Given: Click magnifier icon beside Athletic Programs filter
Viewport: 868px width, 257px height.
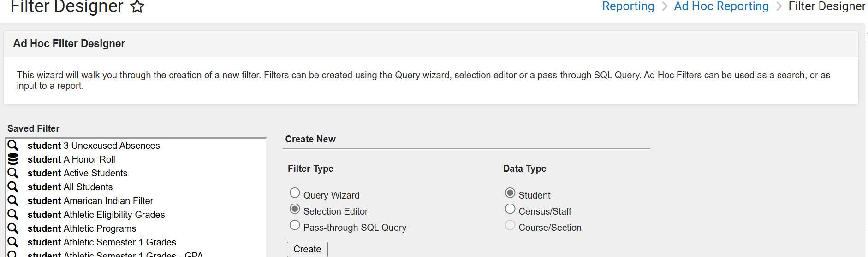Looking at the screenshot, I should 13,228.
